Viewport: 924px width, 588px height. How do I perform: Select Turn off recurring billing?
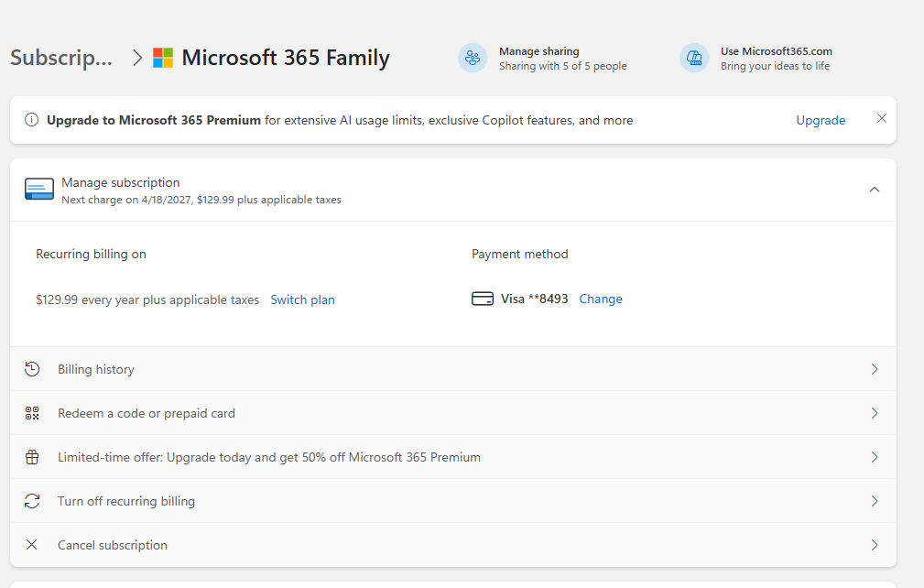453,501
